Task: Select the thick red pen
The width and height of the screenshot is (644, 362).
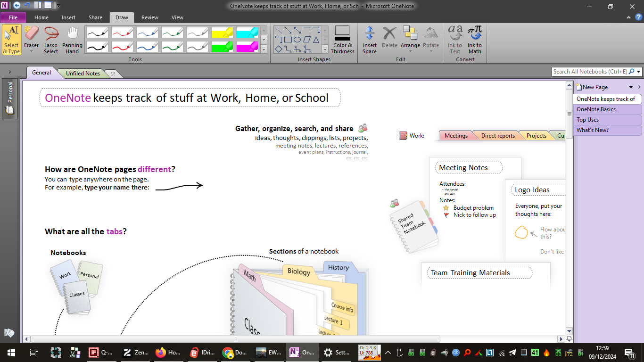Action: (x=122, y=47)
